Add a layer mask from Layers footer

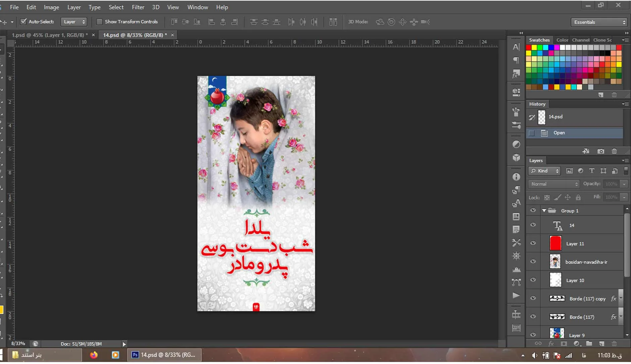[x=564, y=344]
